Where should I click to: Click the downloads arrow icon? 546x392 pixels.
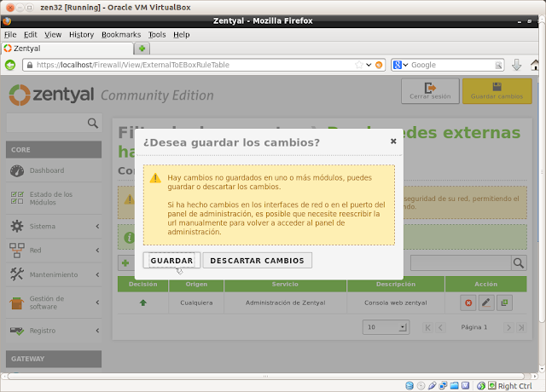click(x=517, y=65)
